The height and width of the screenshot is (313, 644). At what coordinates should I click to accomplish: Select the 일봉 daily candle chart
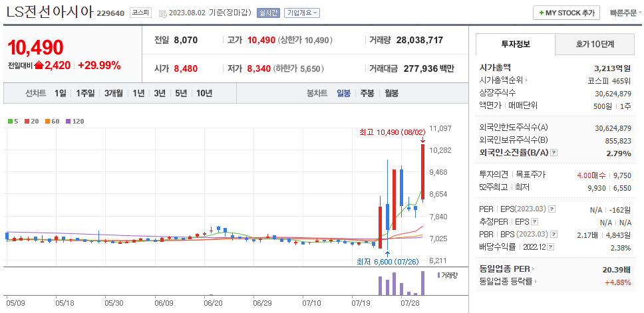pyautogui.click(x=344, y=93)
